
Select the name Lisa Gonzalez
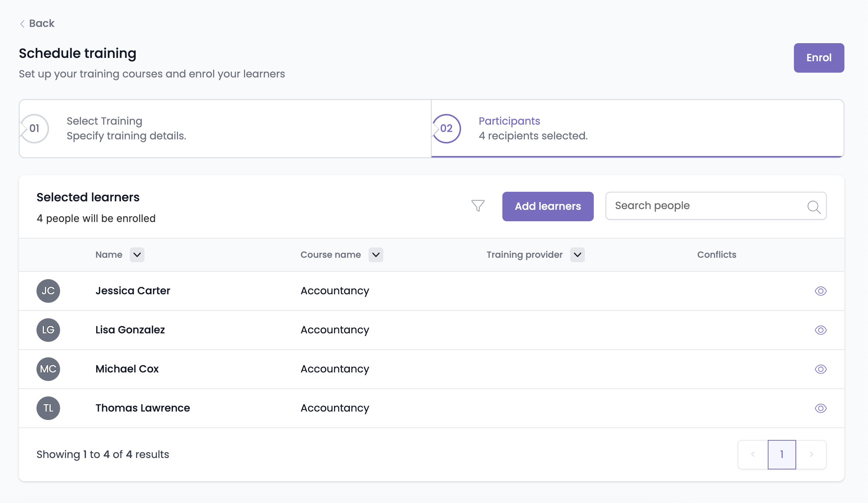pyautogui.click(x=130, y=330)
